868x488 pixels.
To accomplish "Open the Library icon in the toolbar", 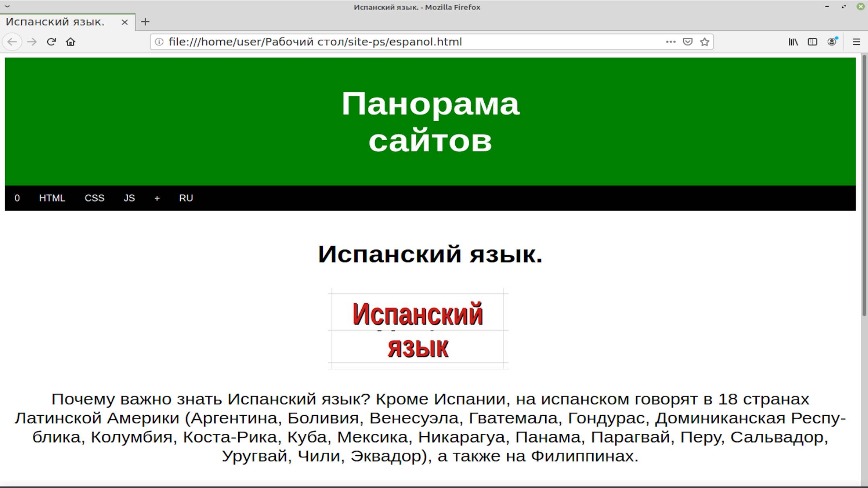I will [x=794, y=41].
